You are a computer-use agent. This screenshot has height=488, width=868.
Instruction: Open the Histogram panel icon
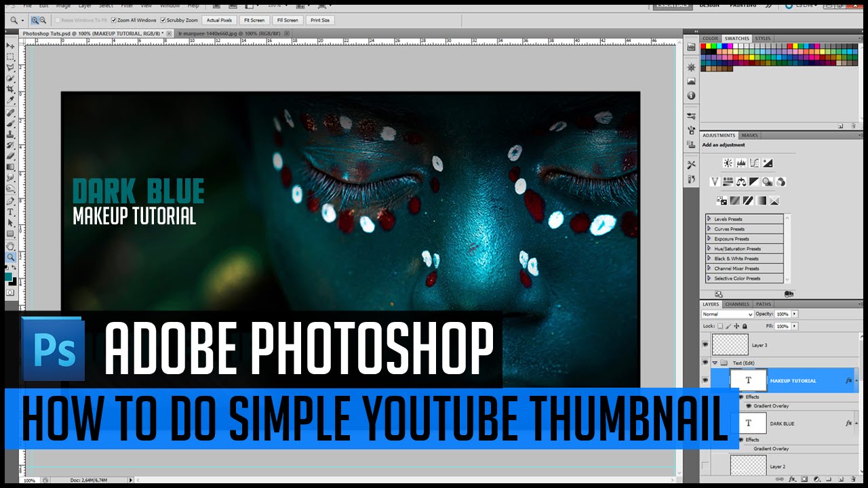pos(691,81)
